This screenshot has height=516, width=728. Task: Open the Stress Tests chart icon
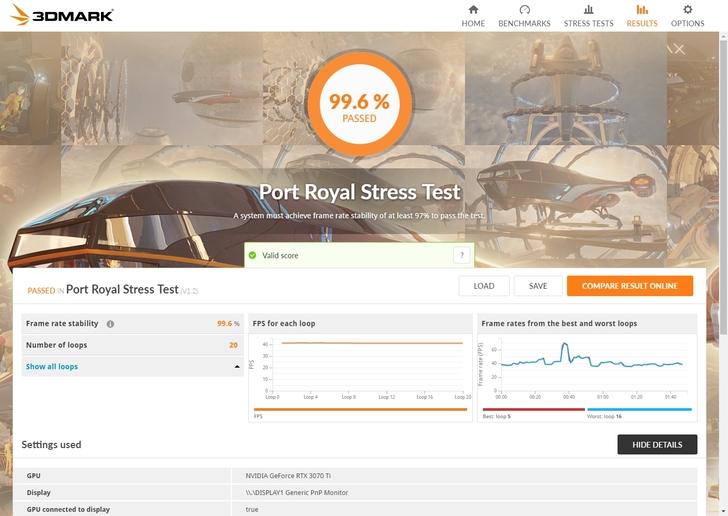pyautogui.click(x=588, y=9)
